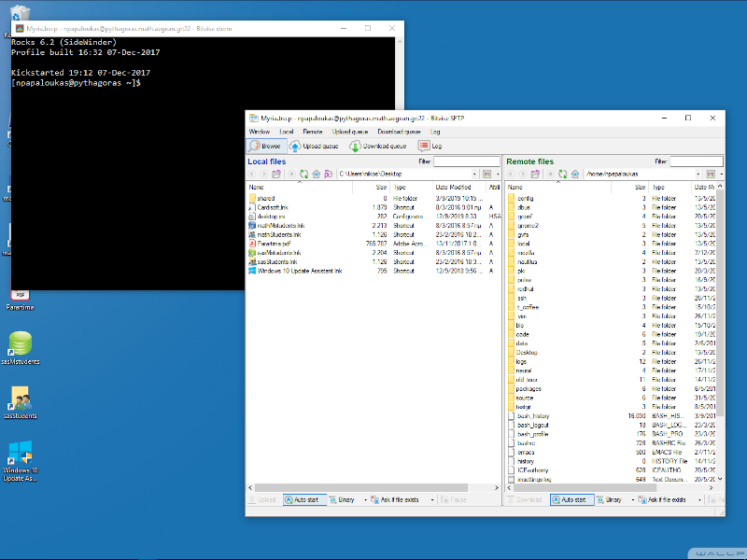Open the Upload queue menu
747x560 pixels.
point(350,132)
